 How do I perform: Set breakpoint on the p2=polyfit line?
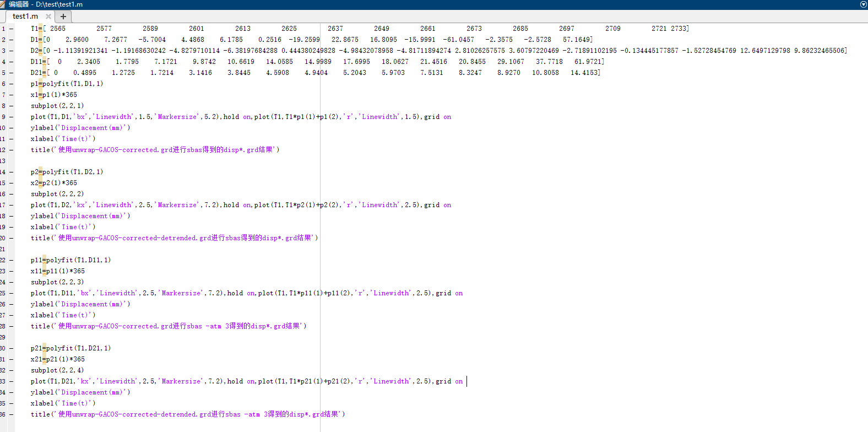tap(11, 172)
